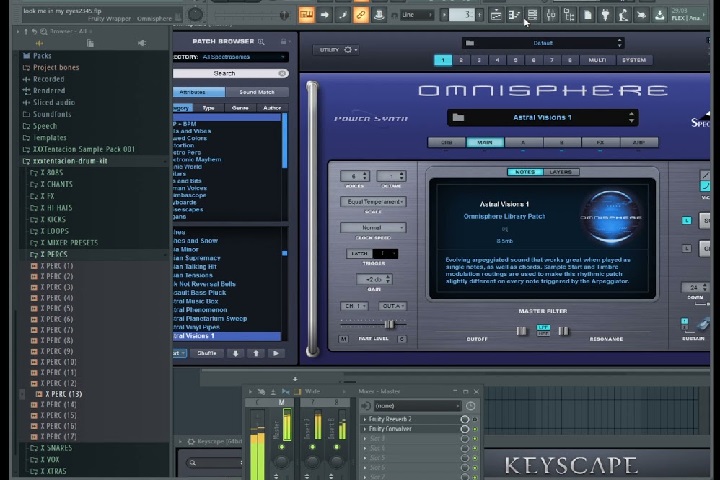Open the Line snap dropdown
Screen dimensions: 720x480
416,15
